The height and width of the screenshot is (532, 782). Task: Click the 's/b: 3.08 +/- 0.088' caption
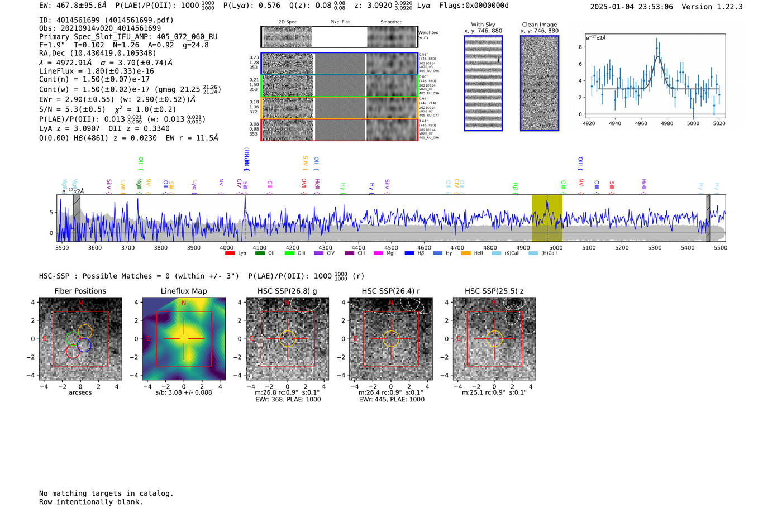[x=184, y=392]
